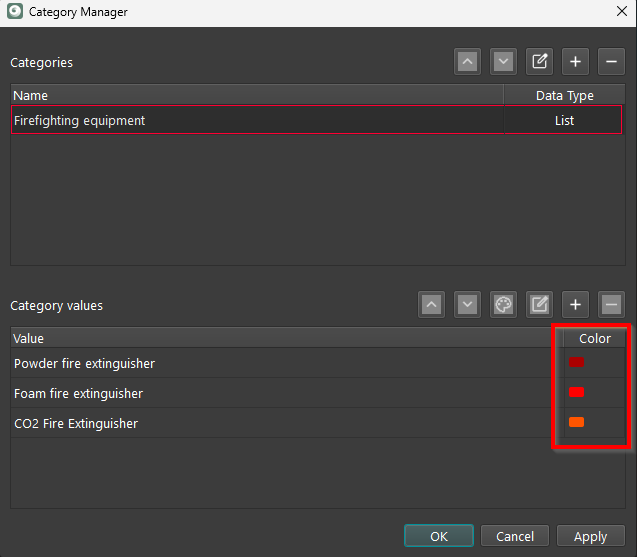Image resolution: width=637 pixels, height=557 pixels.
Task: Click the Apply button
Action: coord(590,536)
